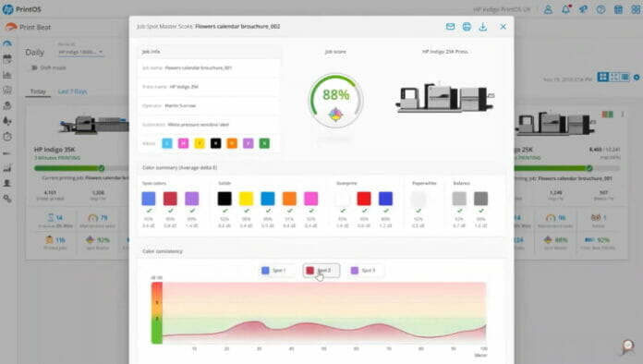Select the paperwhite swatch
Image resolution: width=643 pixels, height=364 pixels.
(x=419, y=199)
